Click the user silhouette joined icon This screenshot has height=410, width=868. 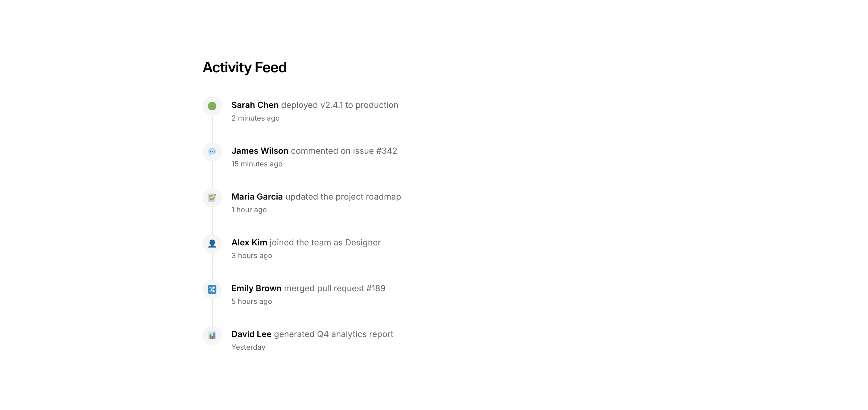tap(212, 244)
